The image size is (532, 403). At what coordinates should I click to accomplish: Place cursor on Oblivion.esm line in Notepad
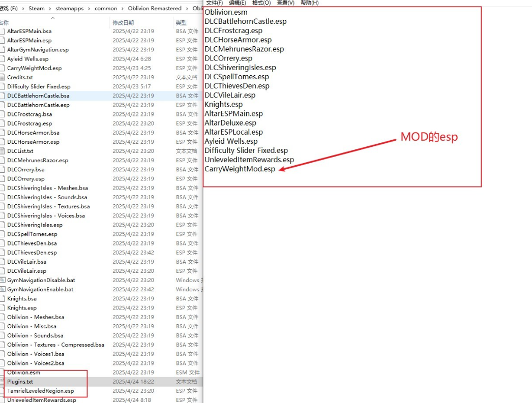click(226, 12)
